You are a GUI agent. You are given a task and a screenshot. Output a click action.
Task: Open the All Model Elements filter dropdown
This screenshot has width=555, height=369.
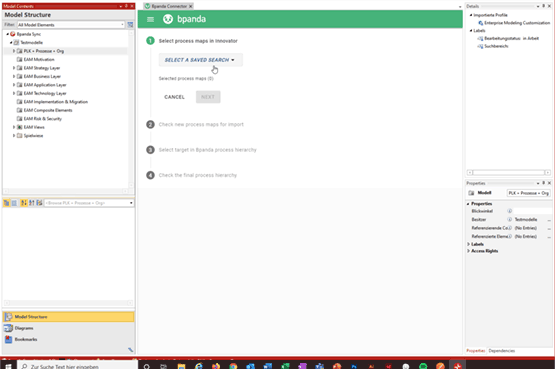pyautogui.click(x=122, y=25)
